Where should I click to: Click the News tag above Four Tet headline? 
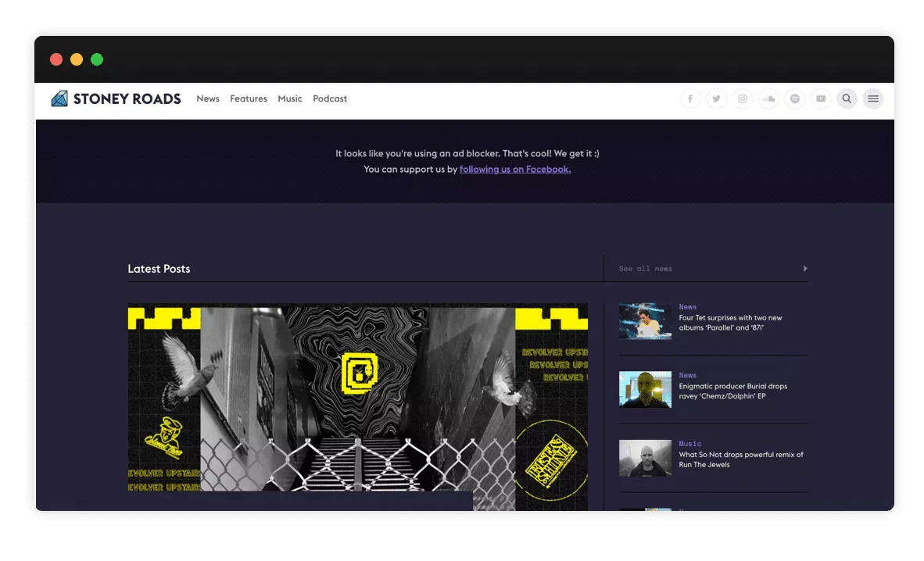[x=688, y=307]
